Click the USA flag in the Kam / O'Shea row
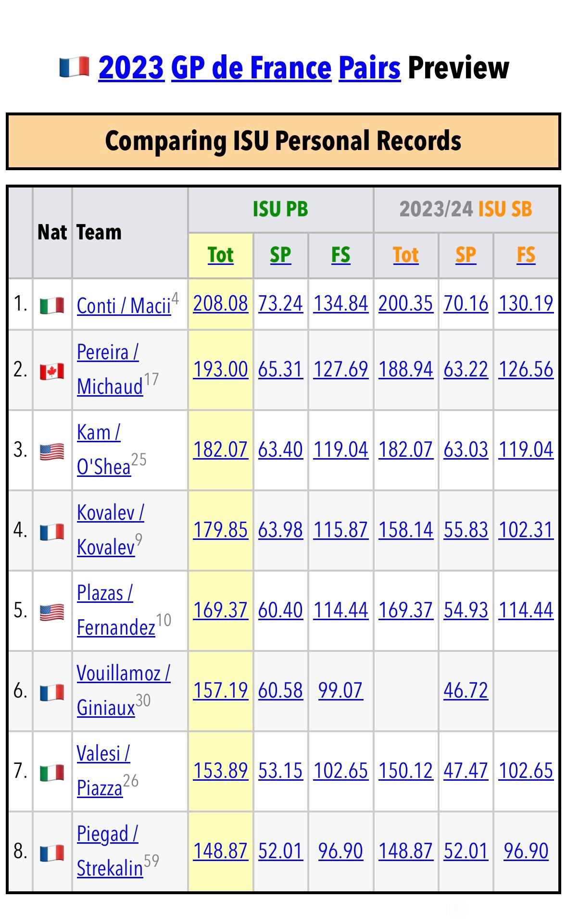 [x=52, y=451]
